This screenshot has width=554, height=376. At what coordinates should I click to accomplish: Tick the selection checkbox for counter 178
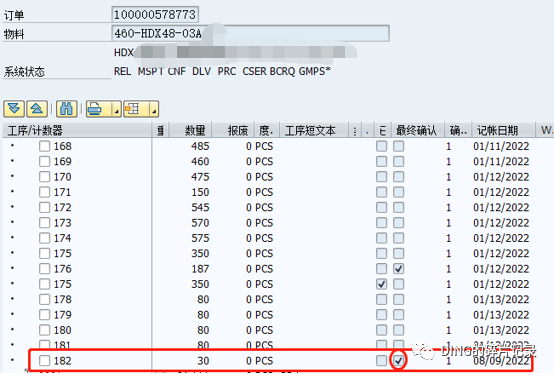45,299
